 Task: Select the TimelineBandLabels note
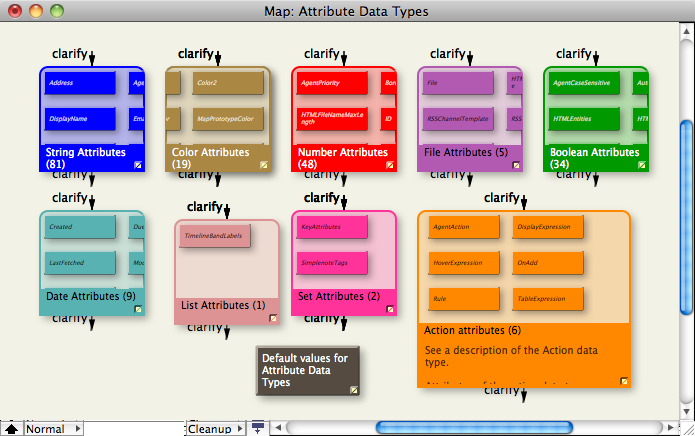[x=216, y=236]
